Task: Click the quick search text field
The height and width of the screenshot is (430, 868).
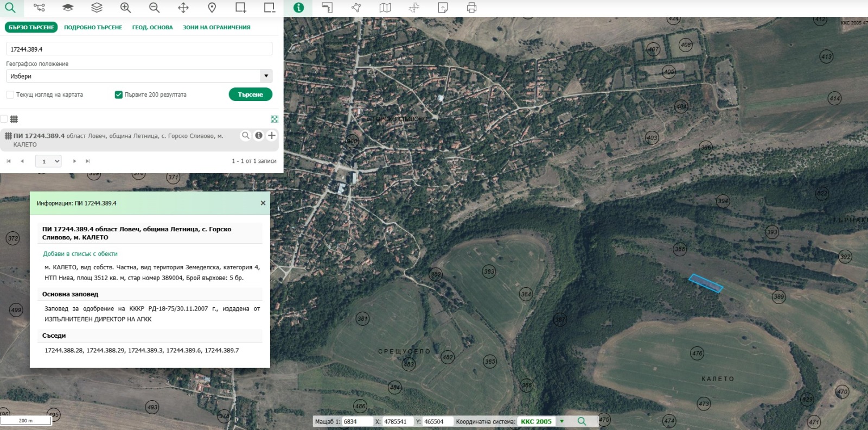Action: pos(139,49)
